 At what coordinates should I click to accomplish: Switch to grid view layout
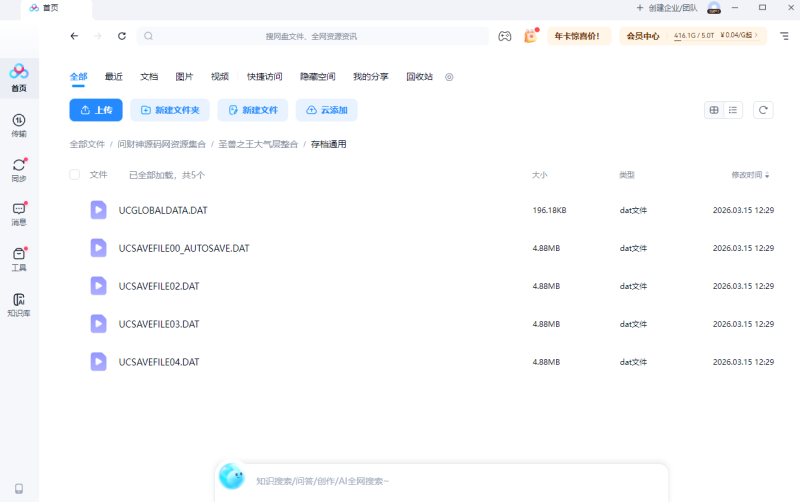[x=714, y=110]
